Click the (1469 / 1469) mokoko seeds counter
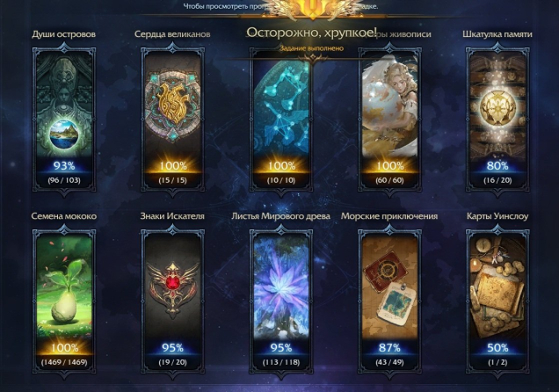559x392 pixels. (x=64, y=362)
